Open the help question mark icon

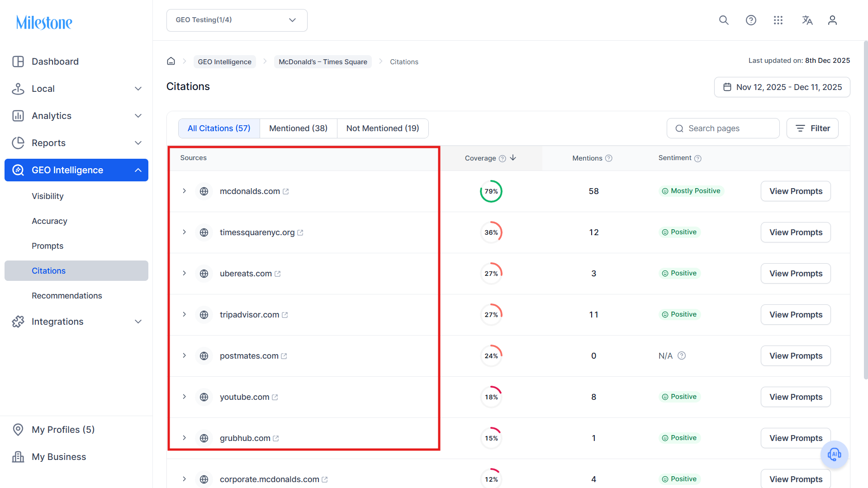(751, 20)
